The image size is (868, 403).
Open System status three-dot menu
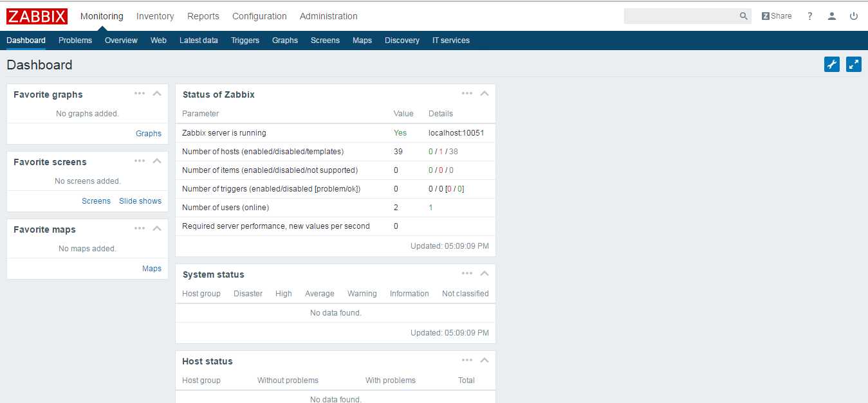[467, 273]
